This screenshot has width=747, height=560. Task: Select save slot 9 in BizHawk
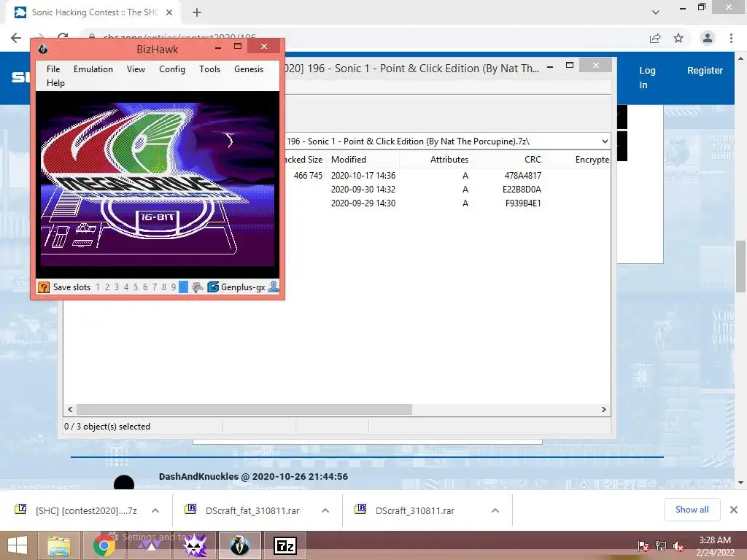pyautogui.click(x=174, y=287)
